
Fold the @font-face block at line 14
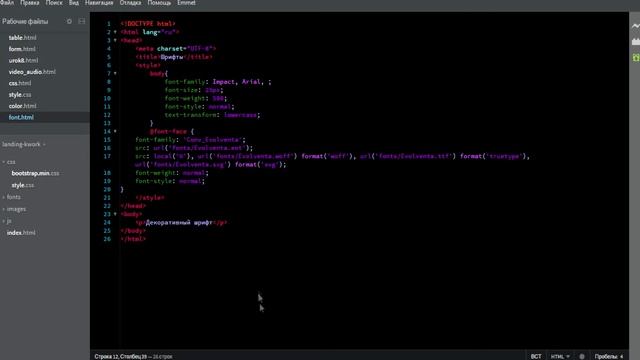click(115, 131)
